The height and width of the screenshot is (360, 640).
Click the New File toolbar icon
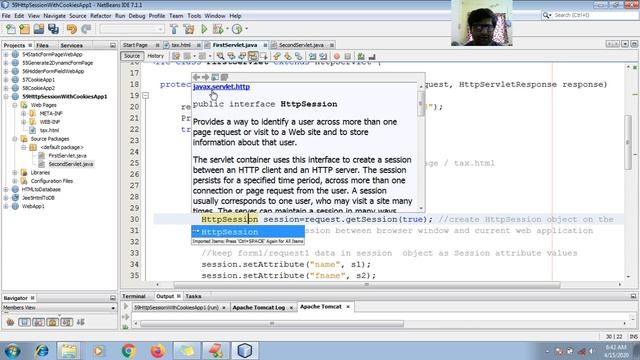pyautogui.click(x=11, y=29)
